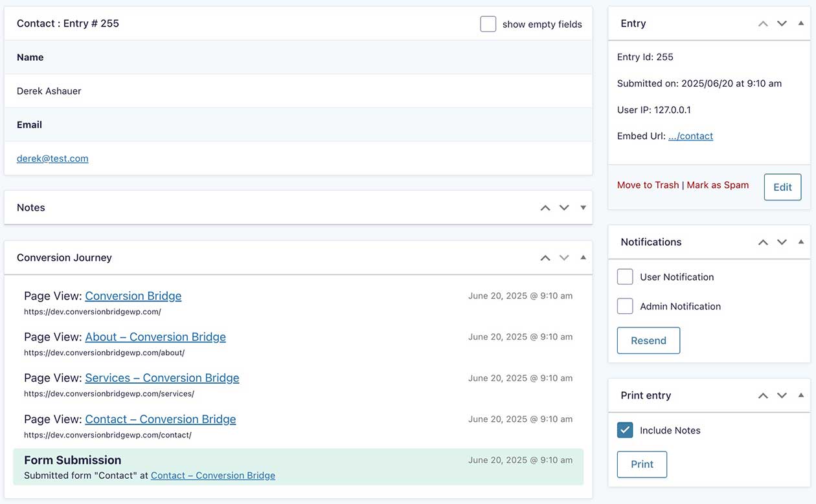The width and height of the screenshot is (816, 504).
Task: Collapse the Conversion Journey panel with its triangle toggle
Action: 583,257
